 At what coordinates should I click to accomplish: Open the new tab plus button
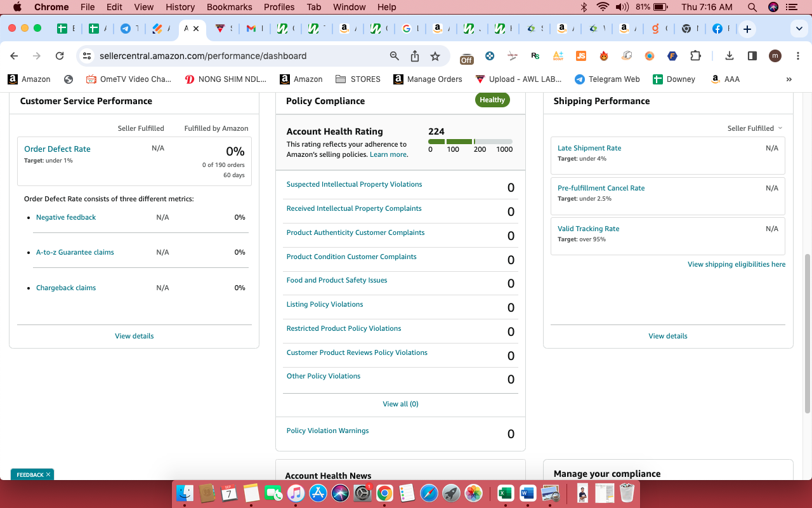click(747, 29)
